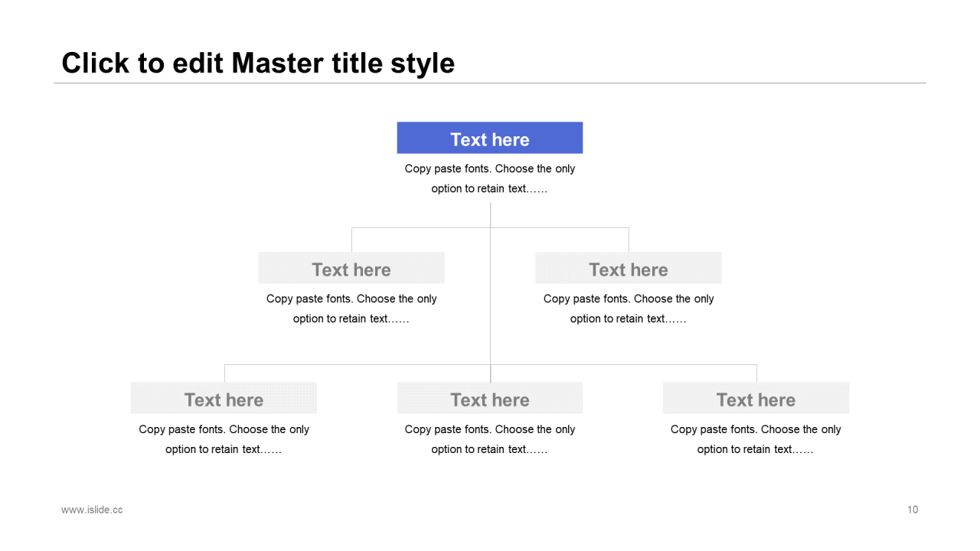Select the central vertical connector line
This screenshot has width=980, height=551.
tap(490, 292)
